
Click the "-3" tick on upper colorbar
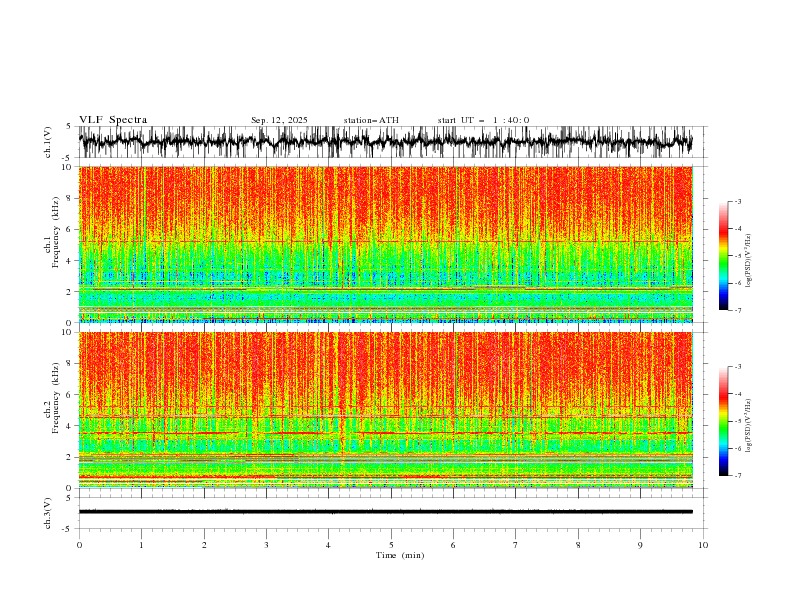point(737,201)
